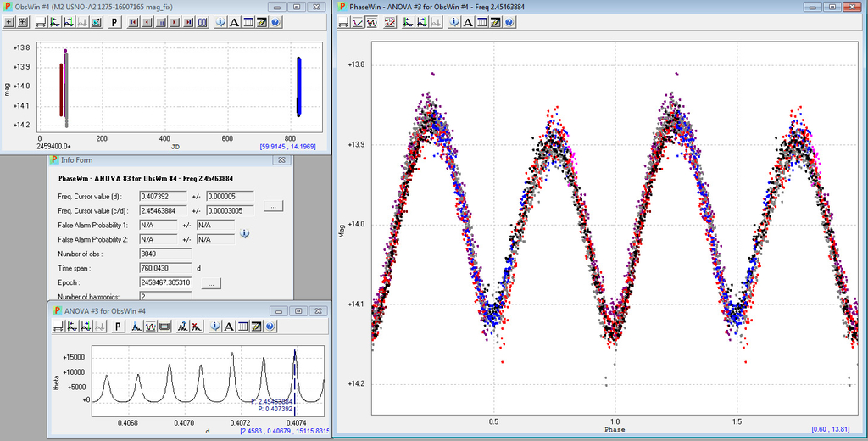Image resolution: width=868 pixels, height=441 pixels.
Task: Click the red X peak icon in ANOVA toolbar
Action: (x=195, y=327)
